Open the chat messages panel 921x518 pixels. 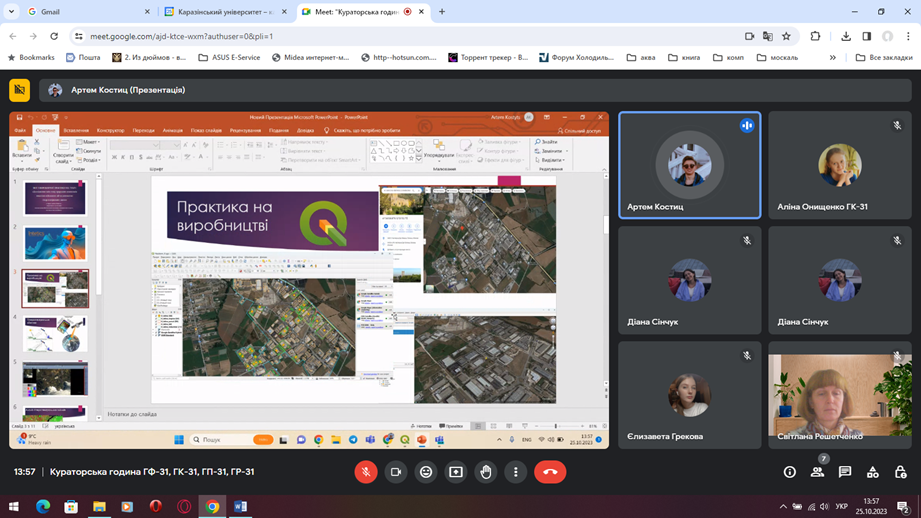[845, 472]
